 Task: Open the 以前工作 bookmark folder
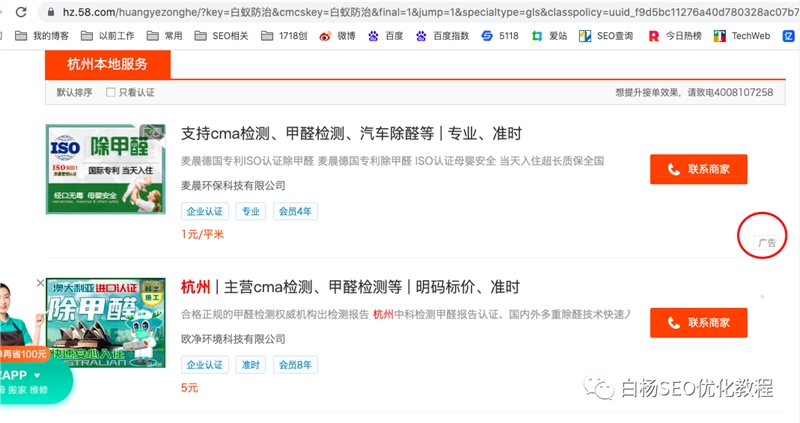pyautogui.click(x=108, y=36)
